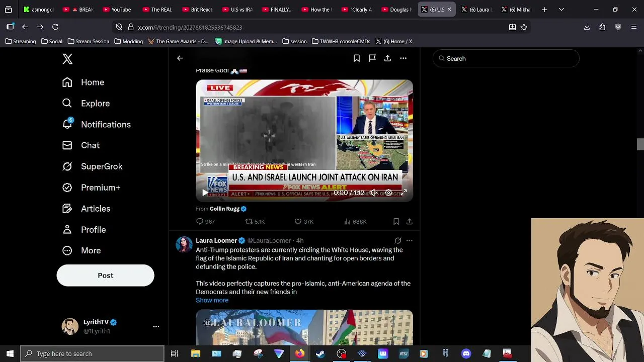This screenshot has width=644, height=362.
Task: Bookmark this page with the star
Action: (x=524, y=27)
